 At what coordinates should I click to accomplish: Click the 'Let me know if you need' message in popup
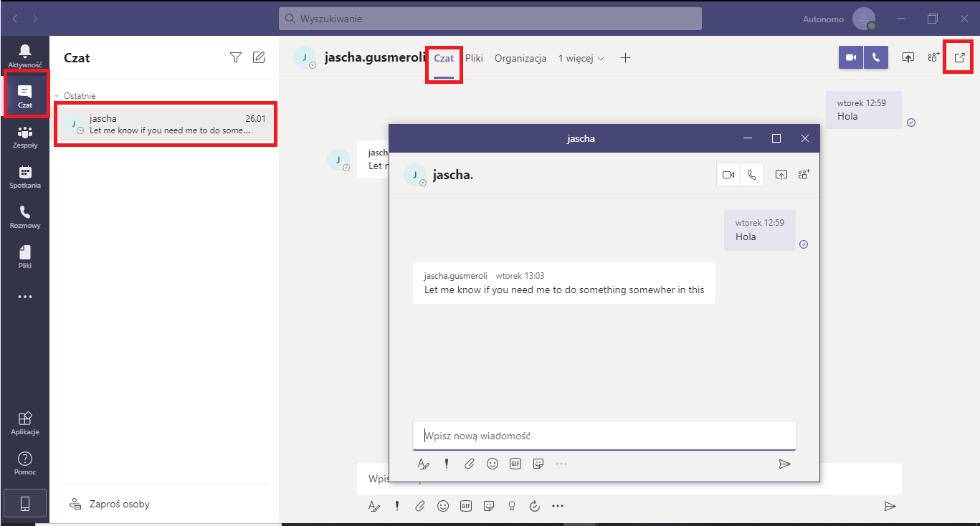pyautogui.click(x=564, y=283)
